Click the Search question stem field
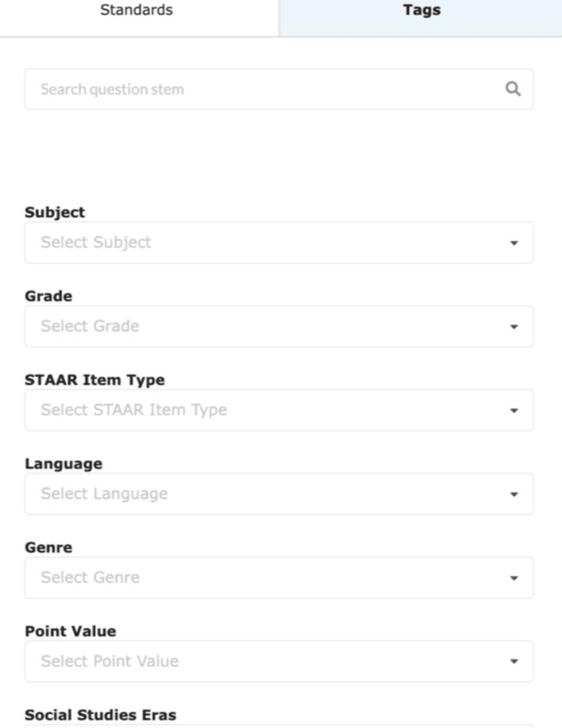 point(265,89)
